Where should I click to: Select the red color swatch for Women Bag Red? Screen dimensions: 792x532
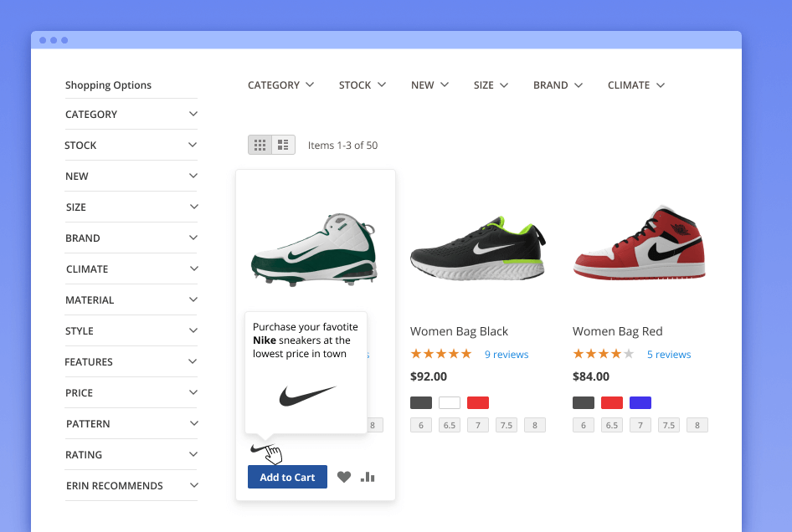click(x=611, y=402)
